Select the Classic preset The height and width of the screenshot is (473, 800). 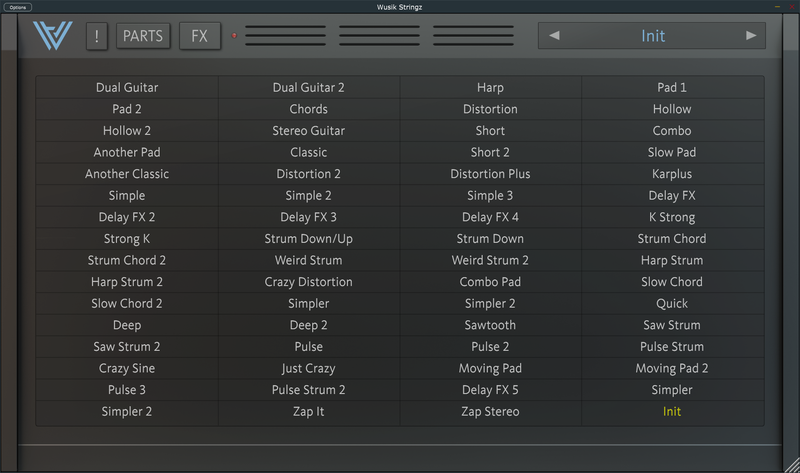click(x=309, y=152)
